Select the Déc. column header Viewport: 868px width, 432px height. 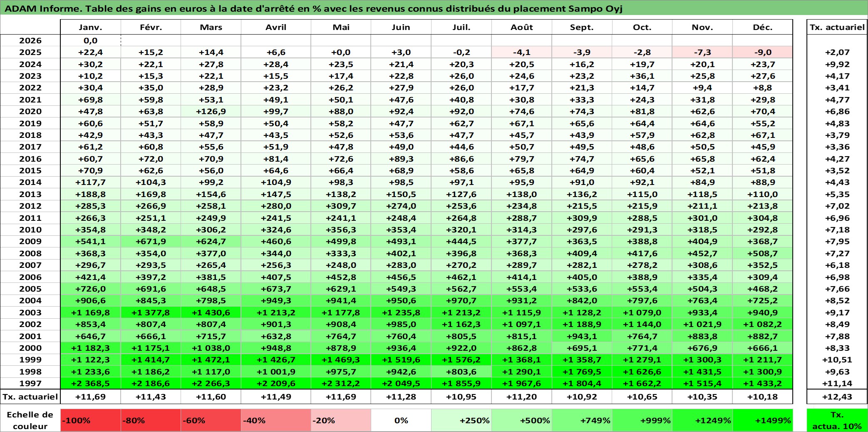coord(763,27)
